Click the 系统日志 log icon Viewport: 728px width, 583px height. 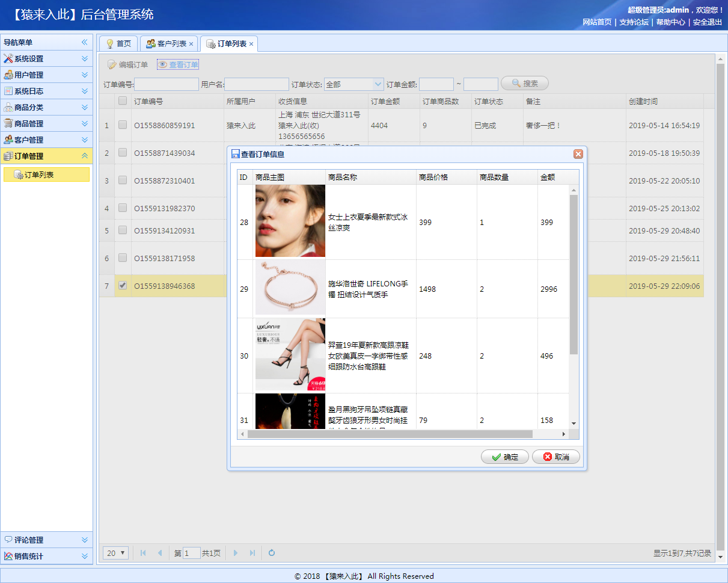[8, 91]
